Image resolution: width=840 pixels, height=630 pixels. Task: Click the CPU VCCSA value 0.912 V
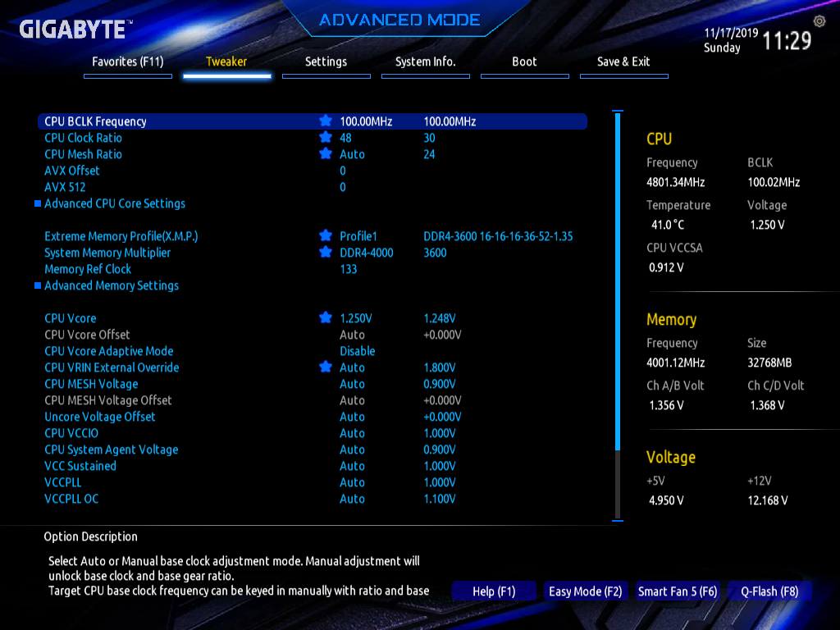(666, 267)
